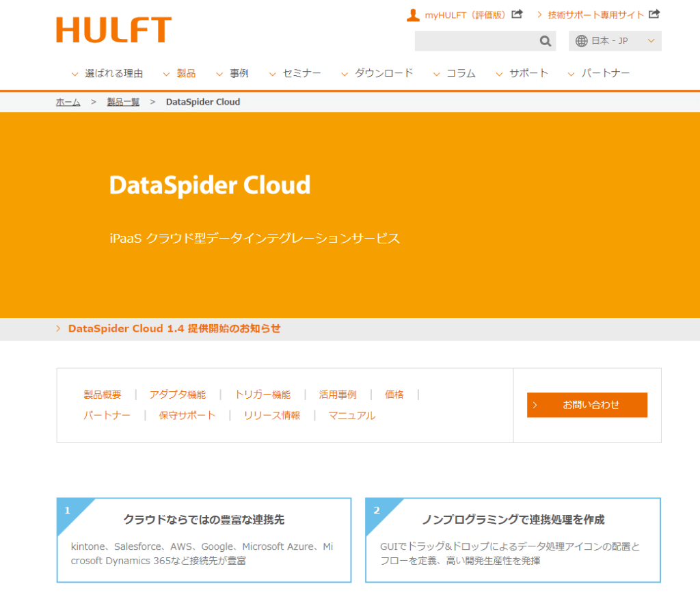Open the 日本 - JP language dropdown
700x597 pixels.
(x=615, y=41)
